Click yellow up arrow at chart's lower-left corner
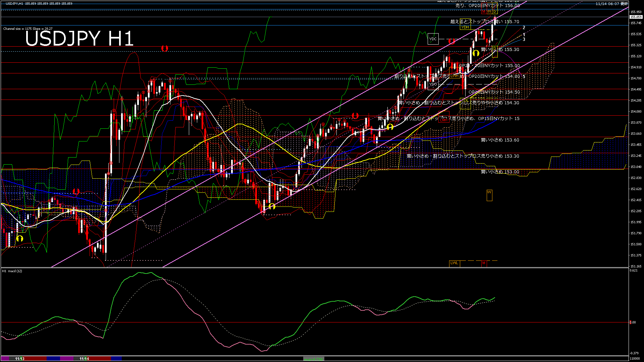Image resolution: width=644 pixels, height=362 pixels. click(20, 238)
